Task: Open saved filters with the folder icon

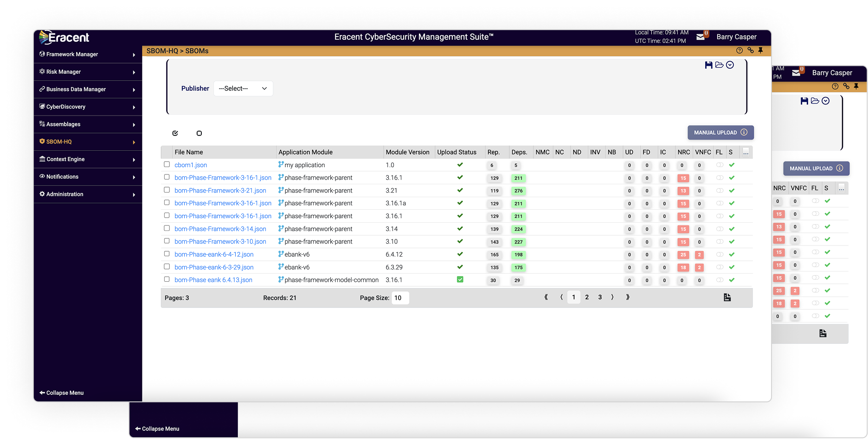Action: [719, 65]
